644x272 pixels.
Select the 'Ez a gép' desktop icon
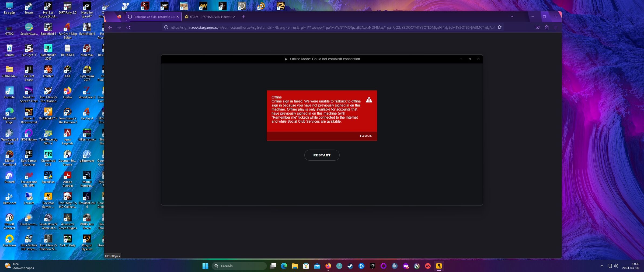click(x=9, y=8)
